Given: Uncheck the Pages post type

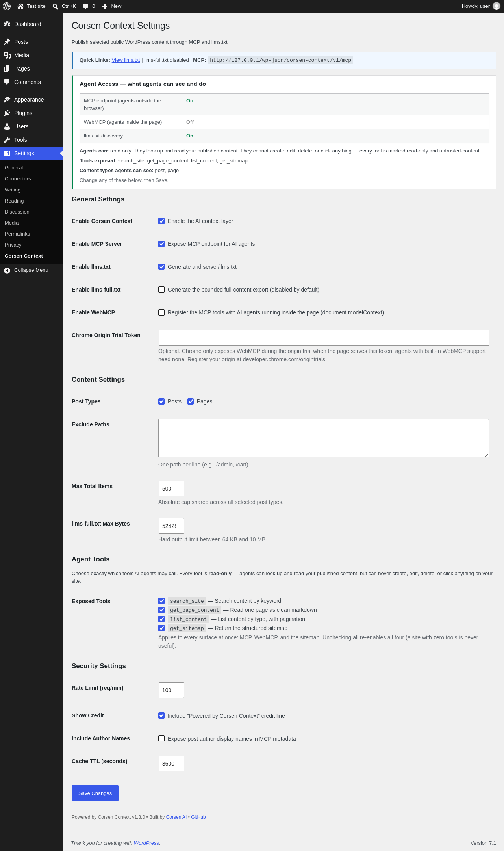Looking at the screenshot, I should pyautogui.click(x=191, y=401).
